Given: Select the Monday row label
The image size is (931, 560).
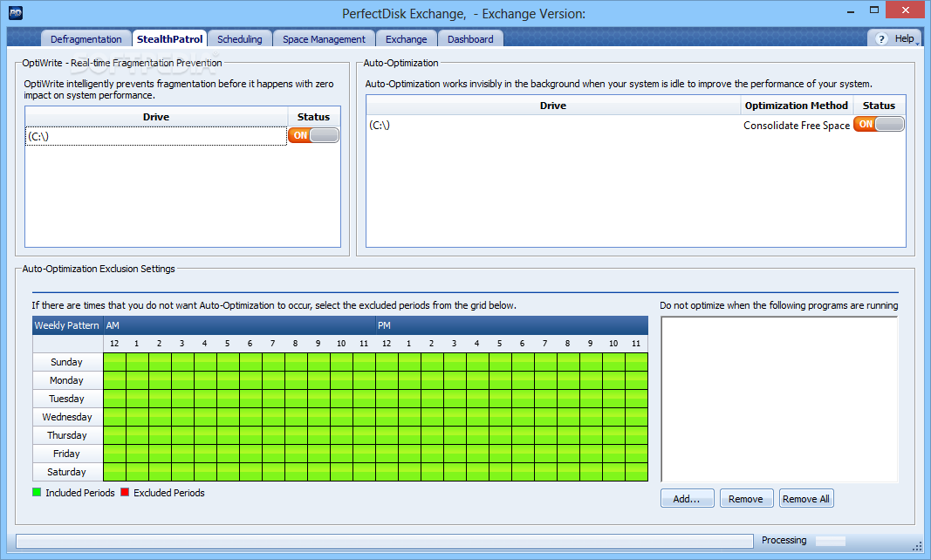Looking at the screenshot, I should coord(67,380).
